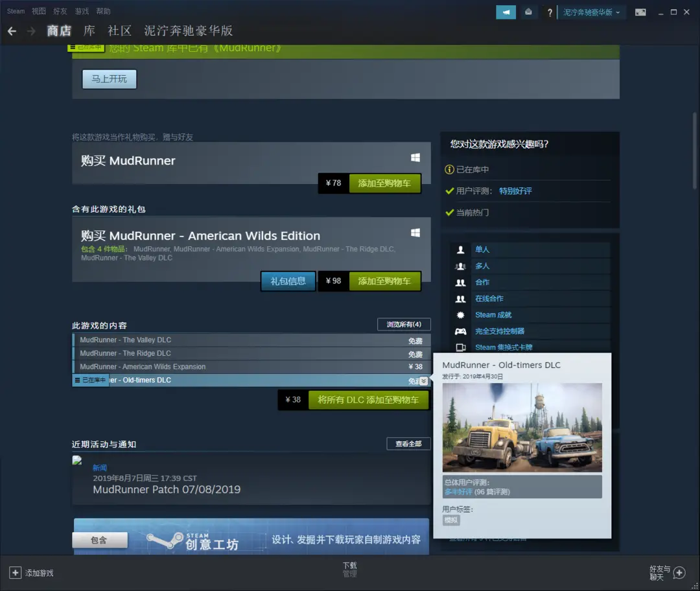Click the 马上开玩 play now button
This screenshot has height=591, width=700.
[x=110, y=79]
